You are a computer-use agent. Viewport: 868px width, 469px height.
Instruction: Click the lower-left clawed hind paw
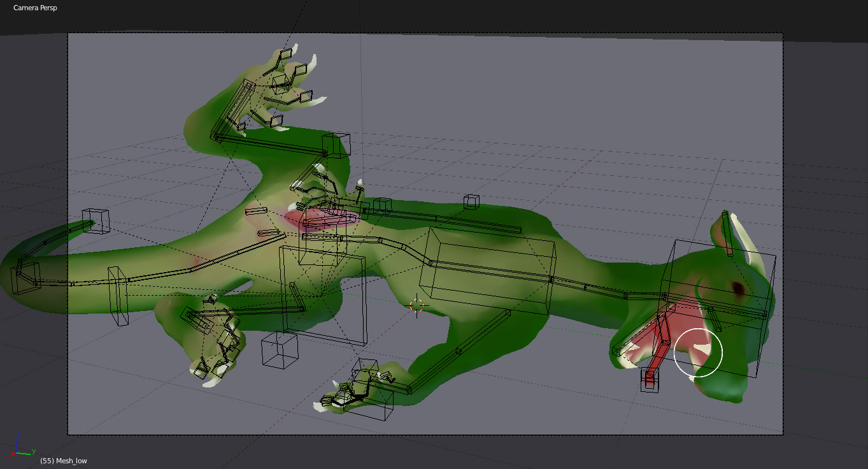click(213, 344)
